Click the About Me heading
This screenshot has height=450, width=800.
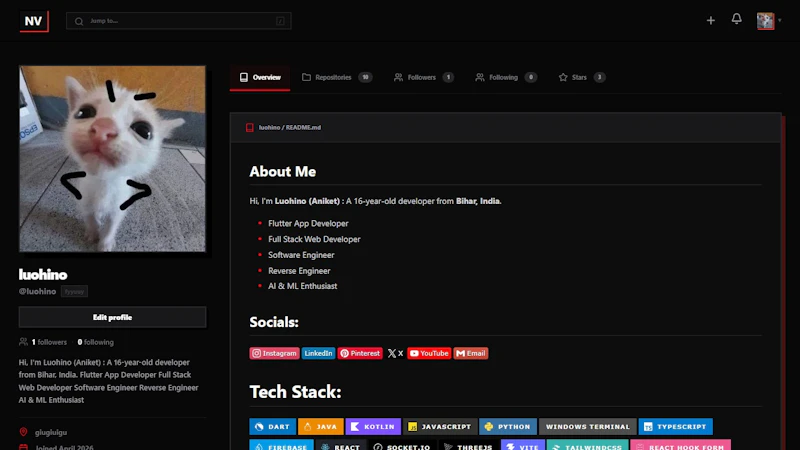click(283, 171)
